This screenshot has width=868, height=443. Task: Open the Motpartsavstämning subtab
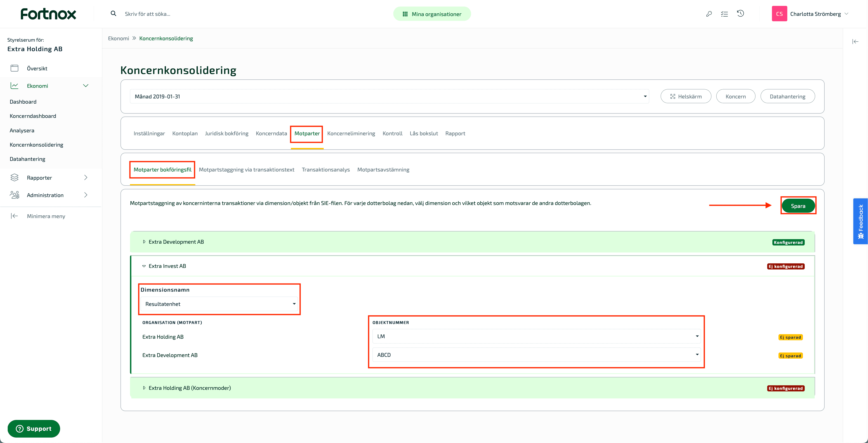(x=383, y=169)
